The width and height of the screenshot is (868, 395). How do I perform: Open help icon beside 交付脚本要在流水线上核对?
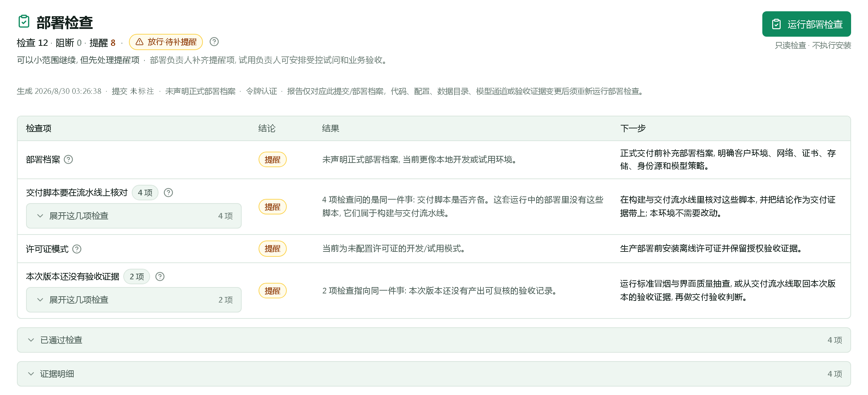(168, 193)
